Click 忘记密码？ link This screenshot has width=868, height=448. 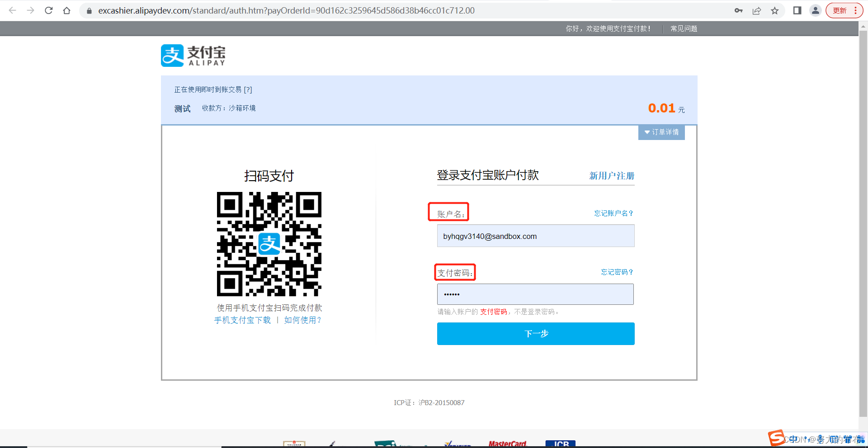click(617, 272)
